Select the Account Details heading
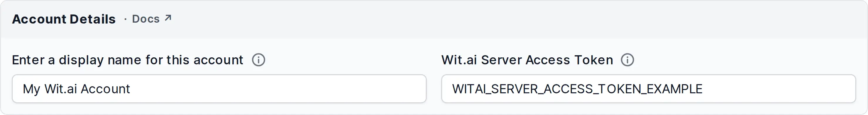Image resolution: width=868 pixels, height=115 pixels. coord(64,19)
